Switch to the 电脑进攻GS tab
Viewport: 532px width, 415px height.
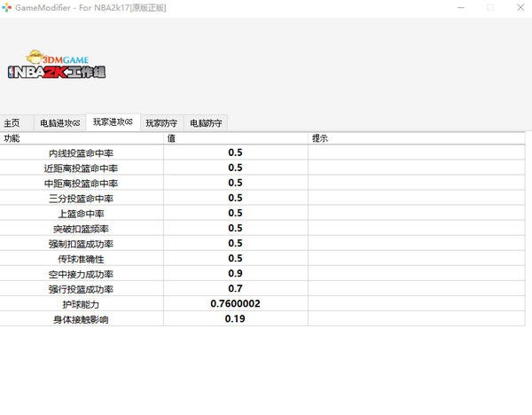point(60,123)
